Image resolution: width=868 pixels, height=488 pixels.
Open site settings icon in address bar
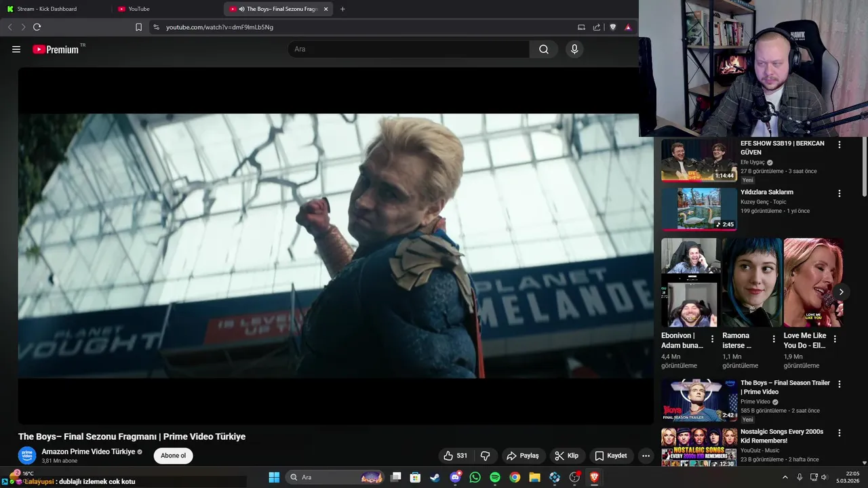coord(156,27)
